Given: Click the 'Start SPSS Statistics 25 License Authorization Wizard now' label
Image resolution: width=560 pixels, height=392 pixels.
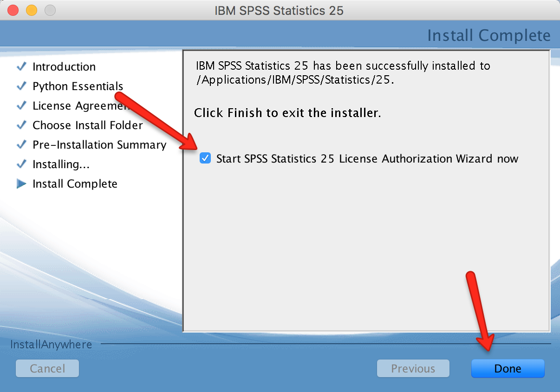Looking at the screenshot, I should coord(367,159).
